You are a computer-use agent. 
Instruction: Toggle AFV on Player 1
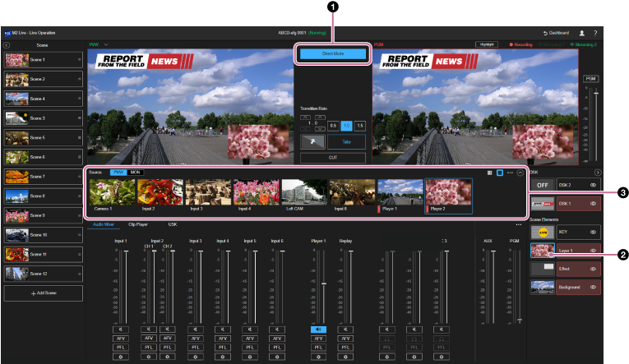pyautogui.click(x=318, y=339)
